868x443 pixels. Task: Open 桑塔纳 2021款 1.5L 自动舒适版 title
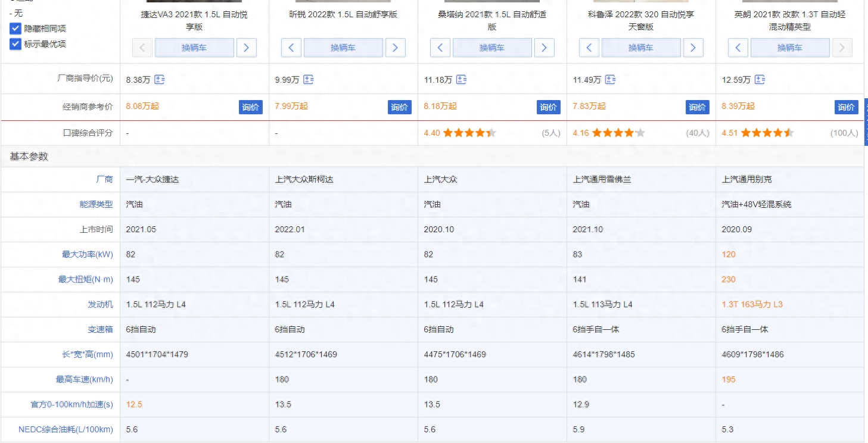[x=492, y=20]
